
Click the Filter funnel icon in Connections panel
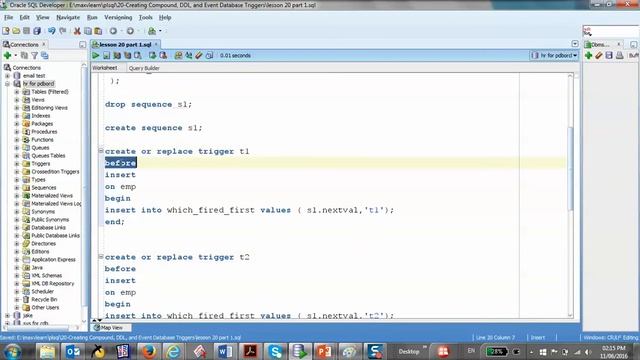[35, 56]
